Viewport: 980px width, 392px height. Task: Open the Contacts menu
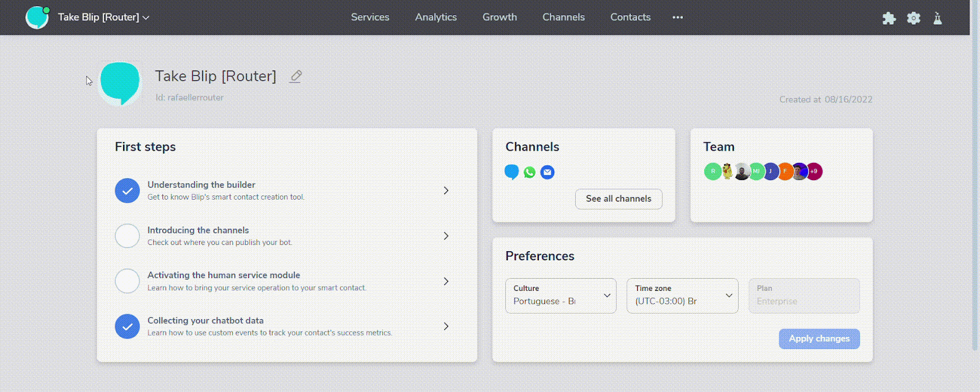tap(630, 17)
